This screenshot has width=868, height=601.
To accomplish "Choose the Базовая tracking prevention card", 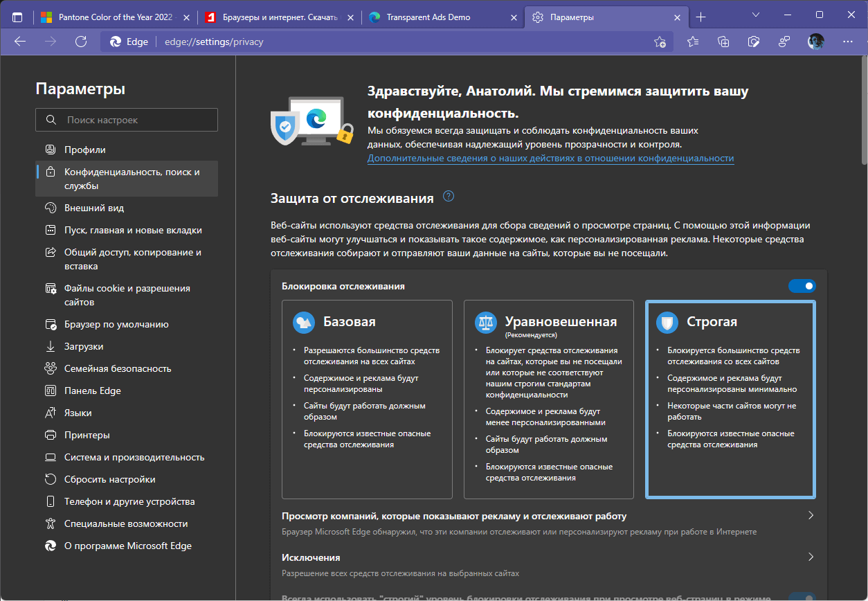I will (367, 399).
